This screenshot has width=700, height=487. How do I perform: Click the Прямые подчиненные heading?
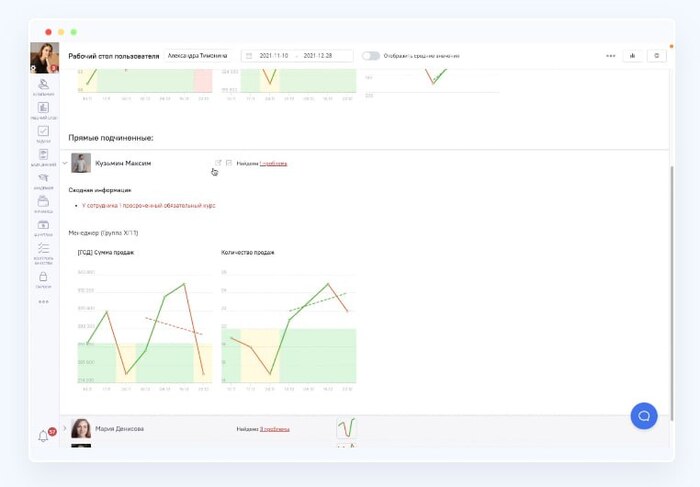(x=111, y=138)
